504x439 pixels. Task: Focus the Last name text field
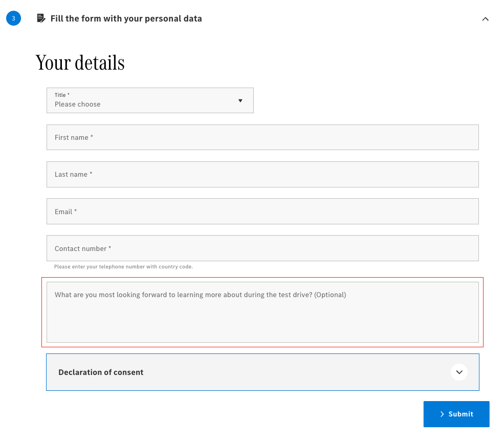[262, 174]
